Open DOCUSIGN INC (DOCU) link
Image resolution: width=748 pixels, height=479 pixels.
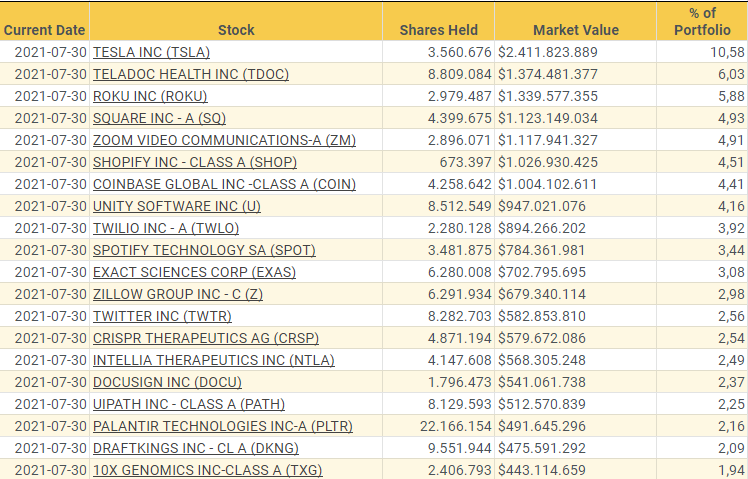point(167,381)
